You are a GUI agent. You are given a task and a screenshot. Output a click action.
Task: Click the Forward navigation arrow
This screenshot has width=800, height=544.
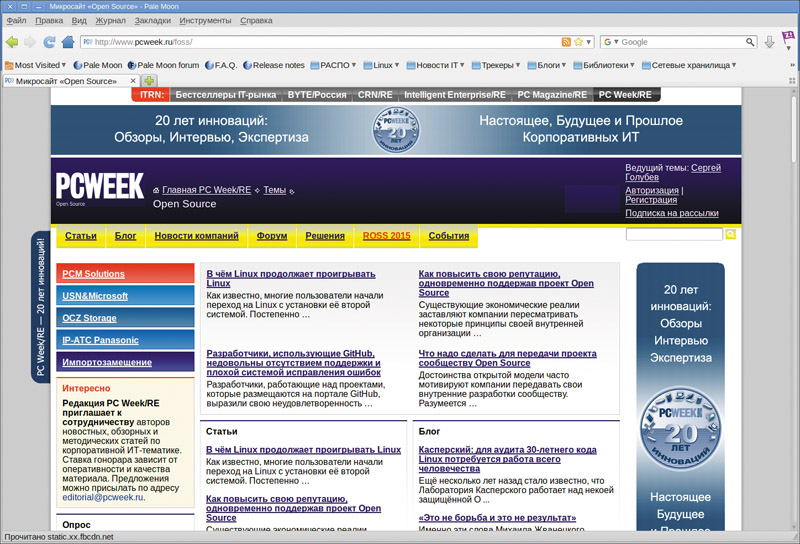(30, 42)
